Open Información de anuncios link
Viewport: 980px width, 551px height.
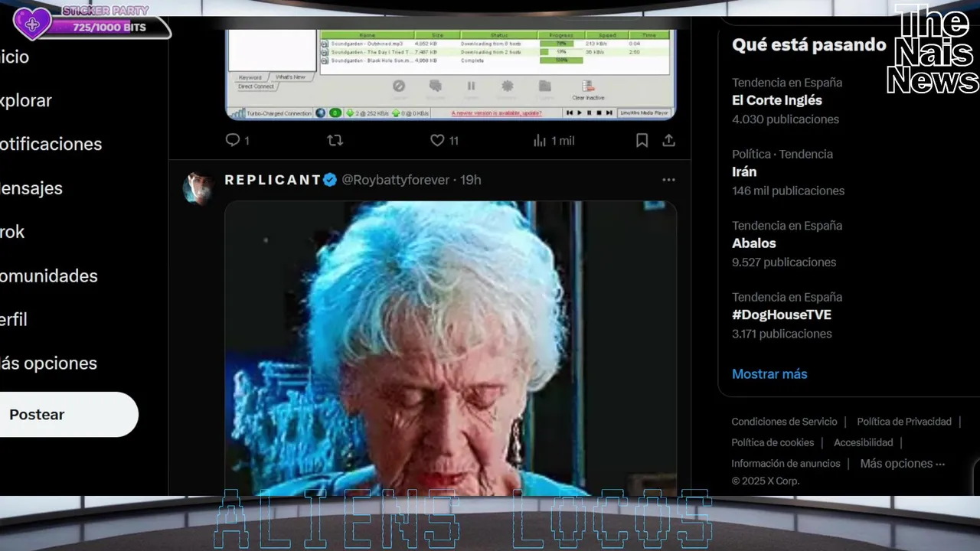[786, 464]
